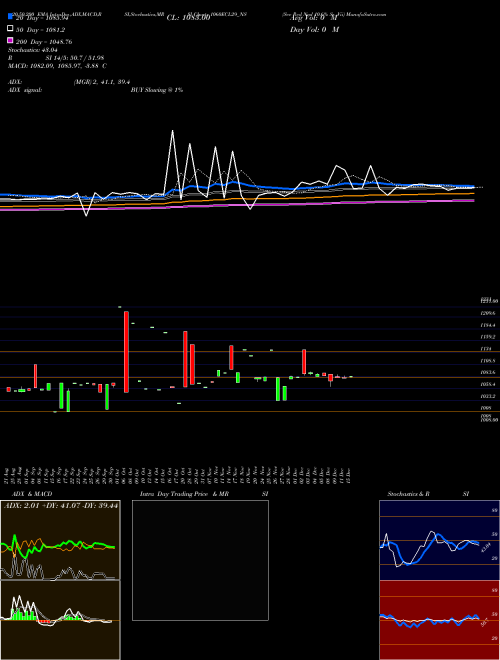Click the ADX (MGR) values line
The height and width of the screenshot is (660, 500).
tap(69, 82)
